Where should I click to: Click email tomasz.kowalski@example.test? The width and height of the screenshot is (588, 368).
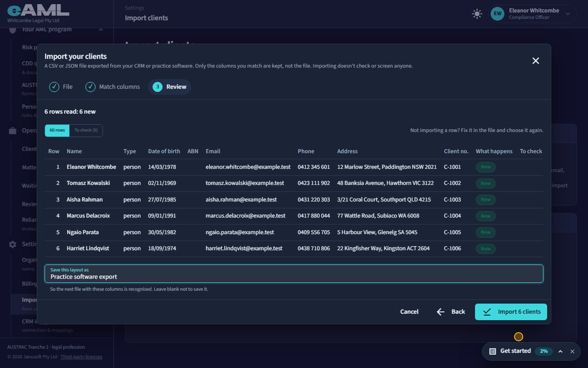pyautogui.click(x=245, y=183)
